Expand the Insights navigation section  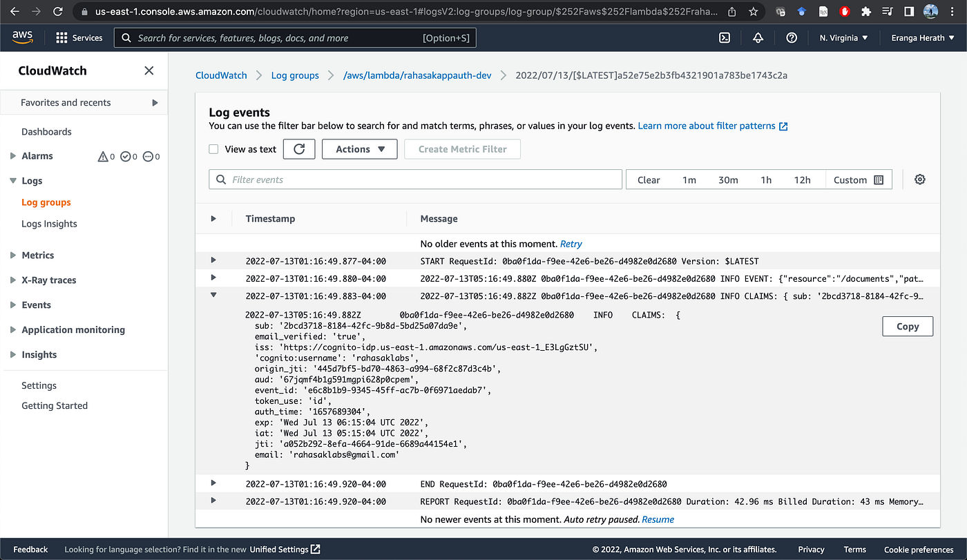13,354
